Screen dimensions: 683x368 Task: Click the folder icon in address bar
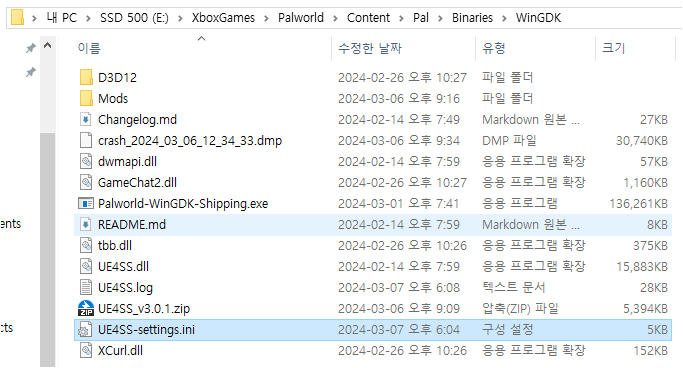click(x=17, y=17)
